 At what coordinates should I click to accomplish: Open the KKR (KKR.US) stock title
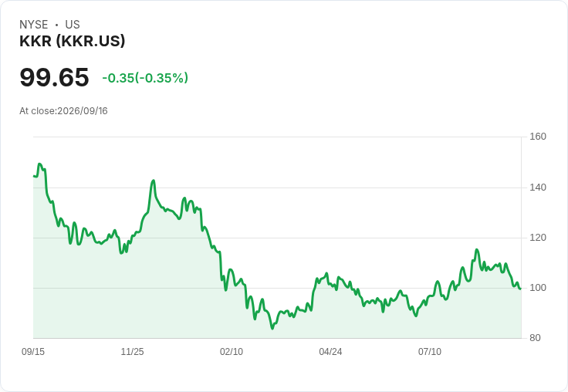click(72, 41)
